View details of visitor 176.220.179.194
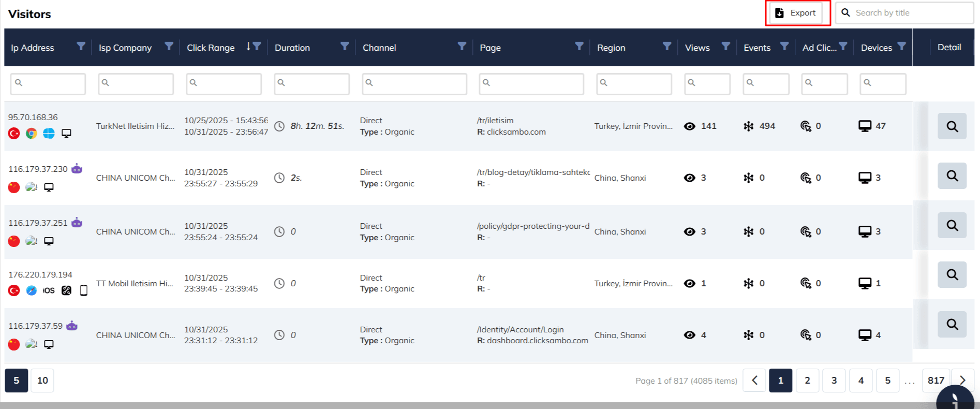This screenshot has height=409, width=980. tap(952, 274)
